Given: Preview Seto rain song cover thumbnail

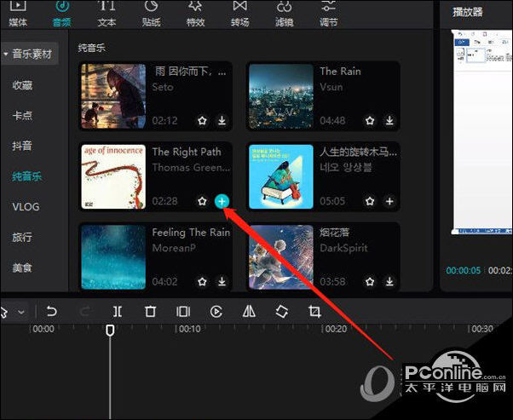Looking at the screenshot, I should [113, 95].
